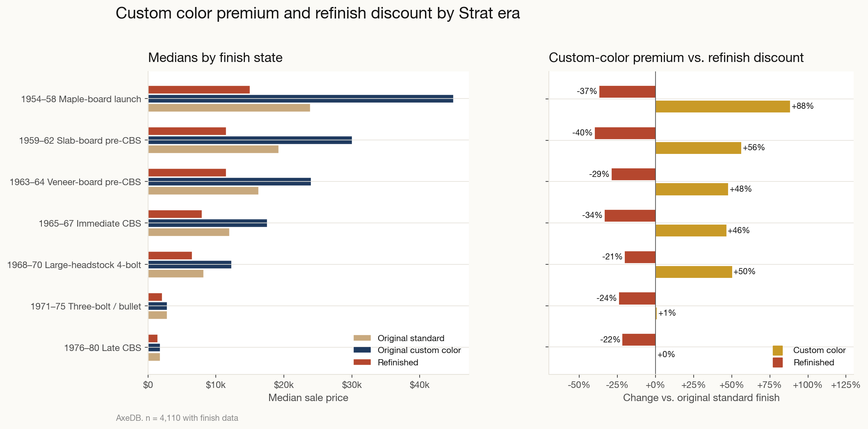The image size is (868, 429).
Task: Click the navy custom color bar for 1954–58
Action: [300, 99]
